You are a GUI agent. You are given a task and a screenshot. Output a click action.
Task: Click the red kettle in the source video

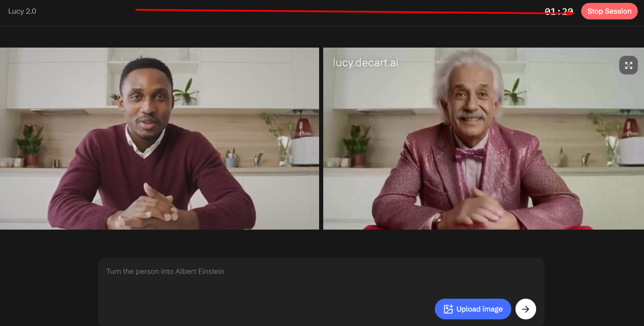pyautogui.click(x=303, y=128)
